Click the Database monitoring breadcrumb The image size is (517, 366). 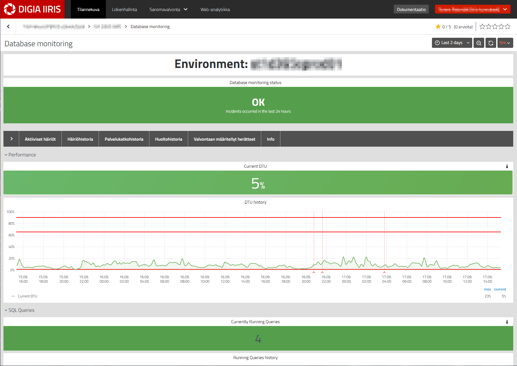pyautogui.click(x=150, y=26)
